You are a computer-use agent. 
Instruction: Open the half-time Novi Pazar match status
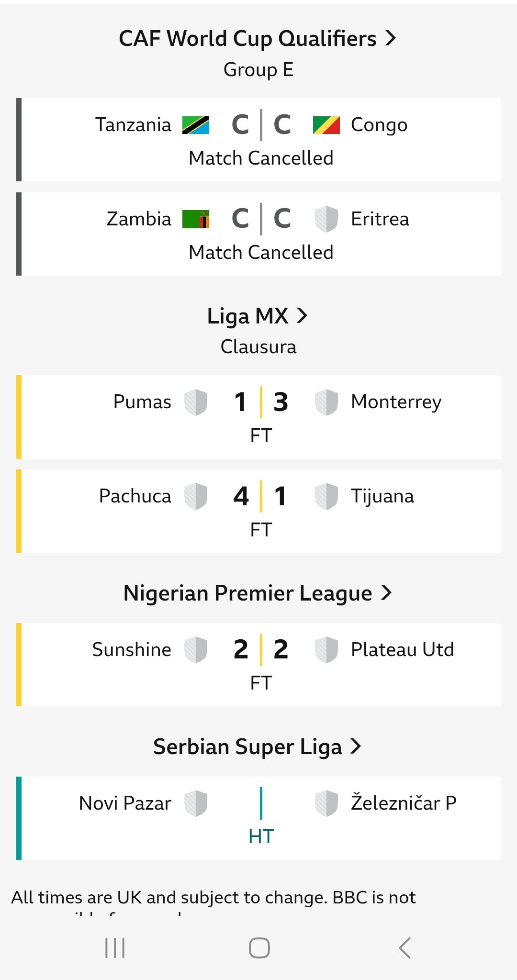(x=261, y=836)
